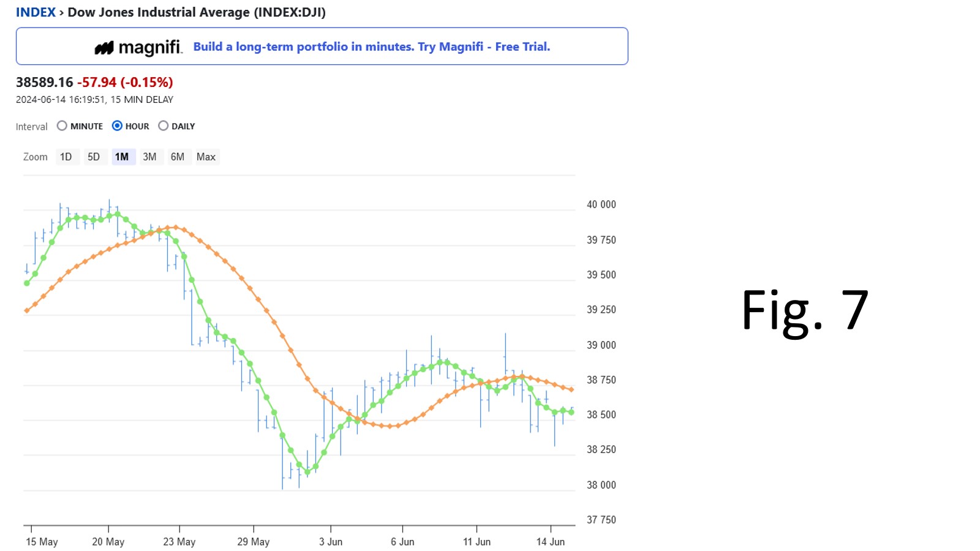Select the HOUR interval radio button

(x=117, y=126)
